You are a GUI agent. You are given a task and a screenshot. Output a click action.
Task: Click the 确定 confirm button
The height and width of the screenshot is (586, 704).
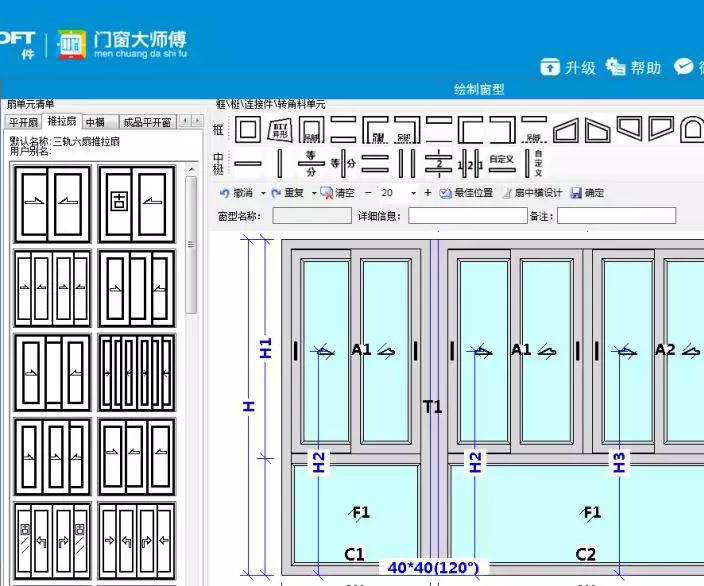(587, 193)
